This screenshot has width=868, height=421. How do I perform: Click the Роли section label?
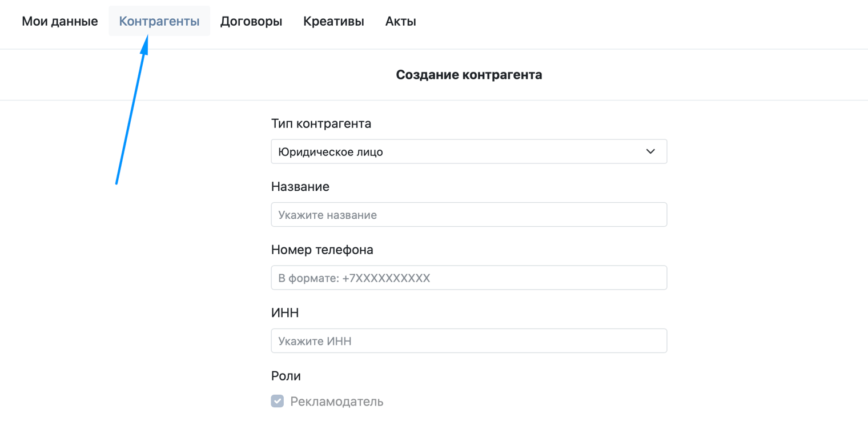286,376
